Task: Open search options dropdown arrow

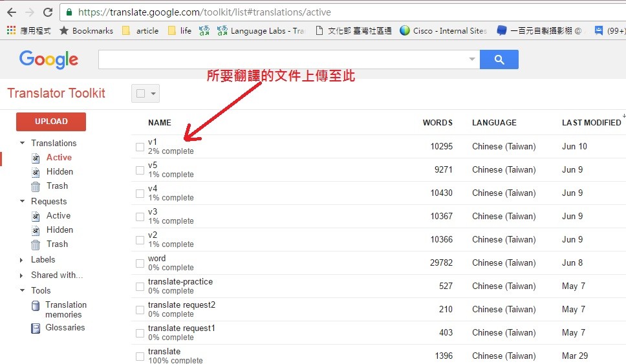Action: click(x=472, y=59)
